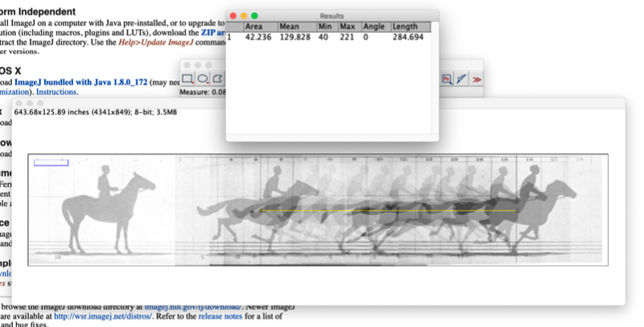Viewport: 644px width, 327px height.
Task: Select the Max value 221
Action: (347, 37)
